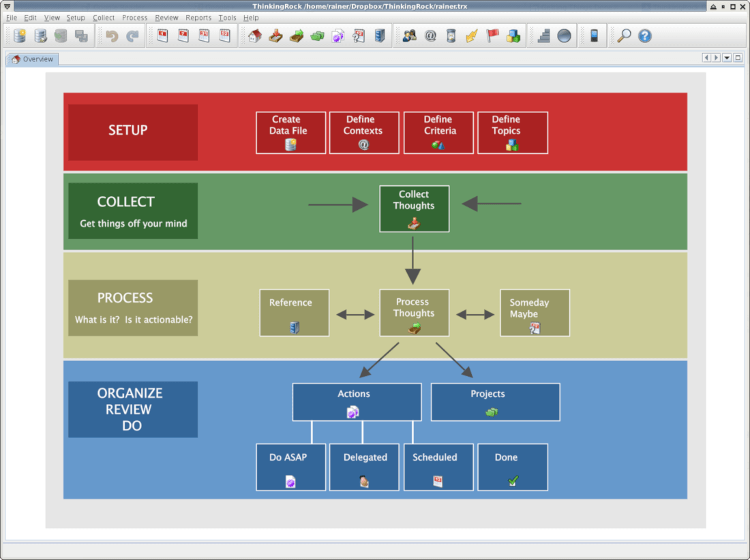Screen dimensions: 750x560
Task: Click the Collect Thoughts inbox toolbar icon
Action: pos(275,36)
